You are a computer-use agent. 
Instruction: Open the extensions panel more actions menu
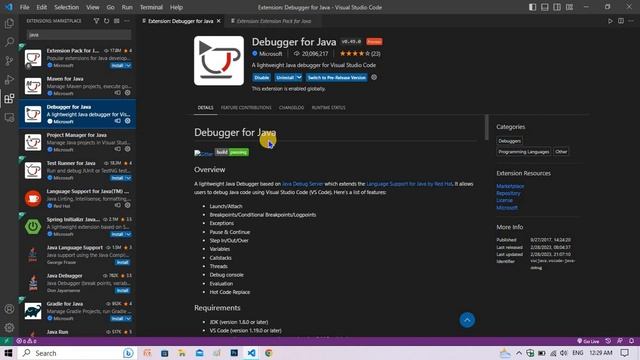pyautogui.click(x=127, y=21)
